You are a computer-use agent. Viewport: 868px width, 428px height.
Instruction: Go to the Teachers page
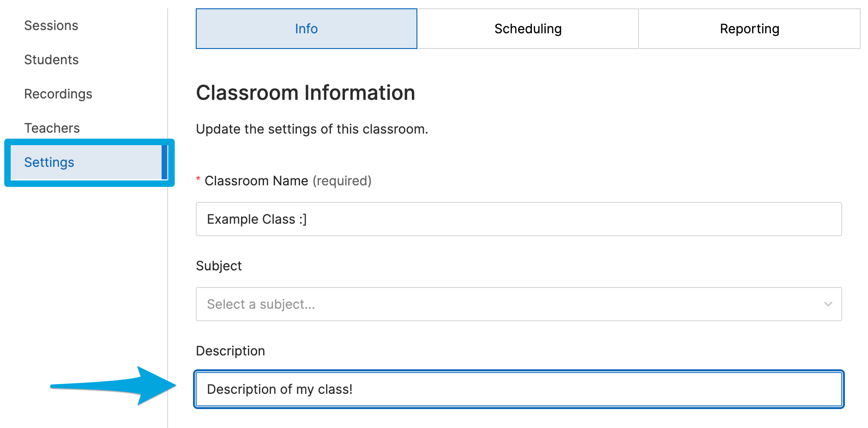tap(52, 128)
